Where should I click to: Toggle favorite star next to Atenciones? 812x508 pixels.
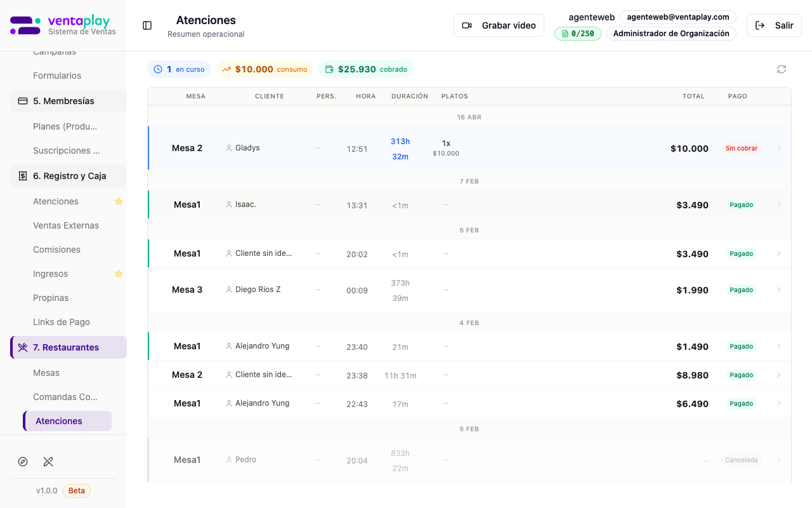coord(118,201)
